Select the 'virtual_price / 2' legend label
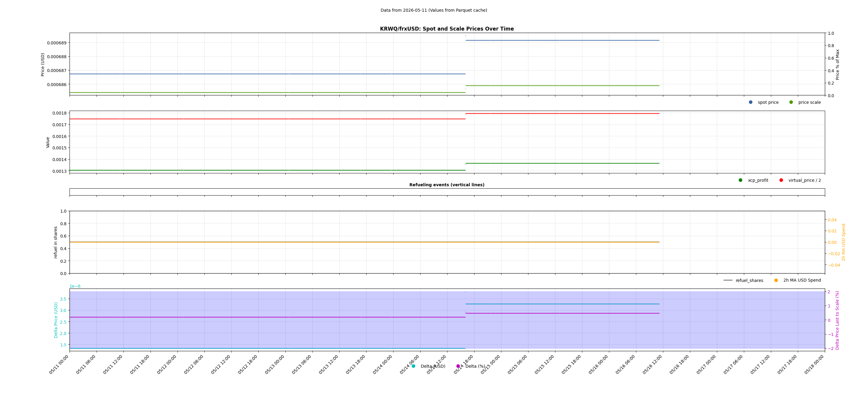The image size is (868, 413). [805, 180]
